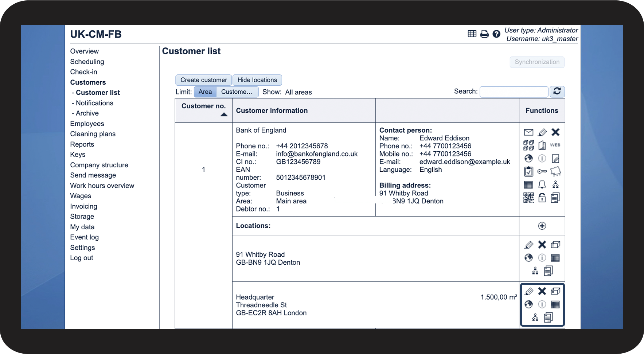Open the box icon for 91 Whitby Road location

point(555,244)
